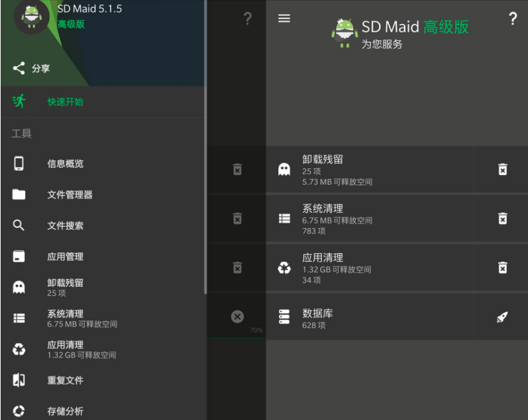Image resolution: width=528 pixels, height=420 pixels.
Task: Tap dimmed trash icon on 卸载残留 row
Action: (x=237, y=170)
